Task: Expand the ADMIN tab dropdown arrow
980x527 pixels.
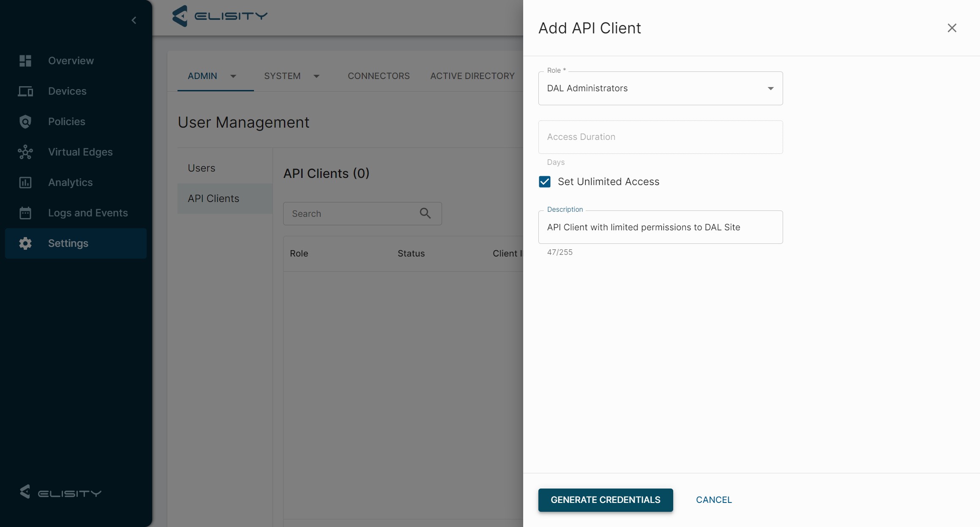Action: tap(233, 76)
